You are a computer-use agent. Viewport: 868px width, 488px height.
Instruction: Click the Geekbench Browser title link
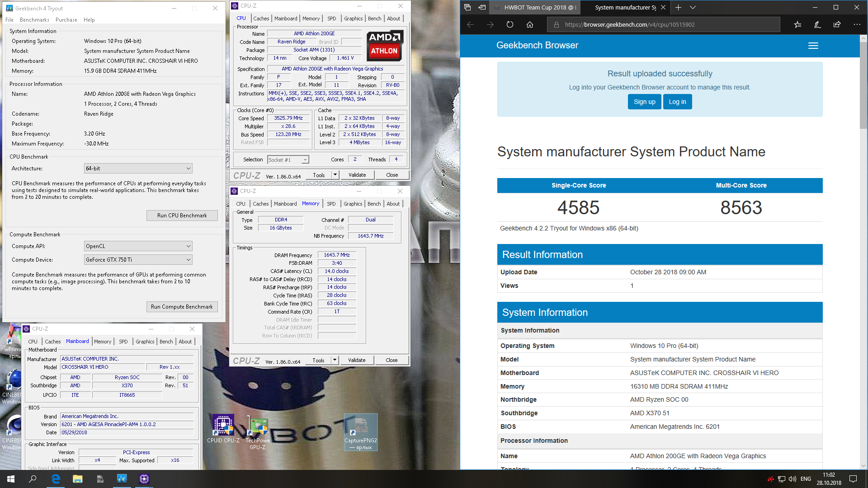point(537,45)
